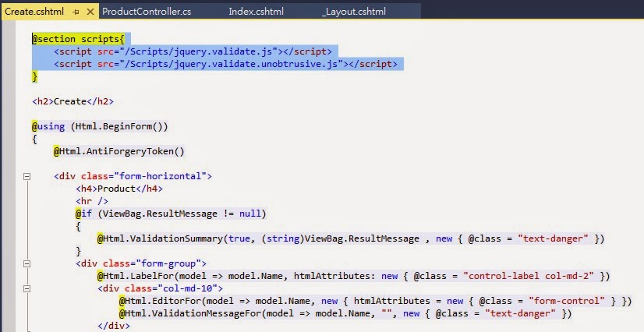Place cursor on the h2 Create heading line

point(73,101)
